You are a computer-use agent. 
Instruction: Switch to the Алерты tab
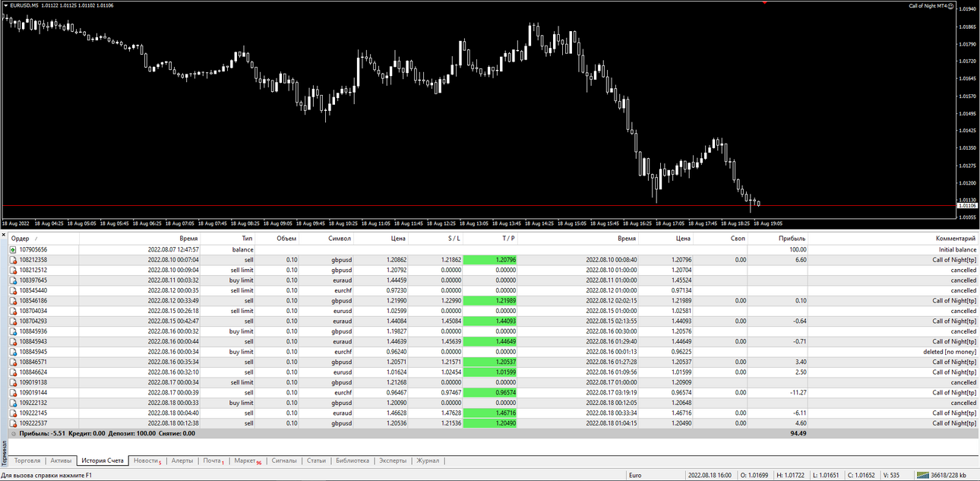pyautogui.click(x=182, y=460)
